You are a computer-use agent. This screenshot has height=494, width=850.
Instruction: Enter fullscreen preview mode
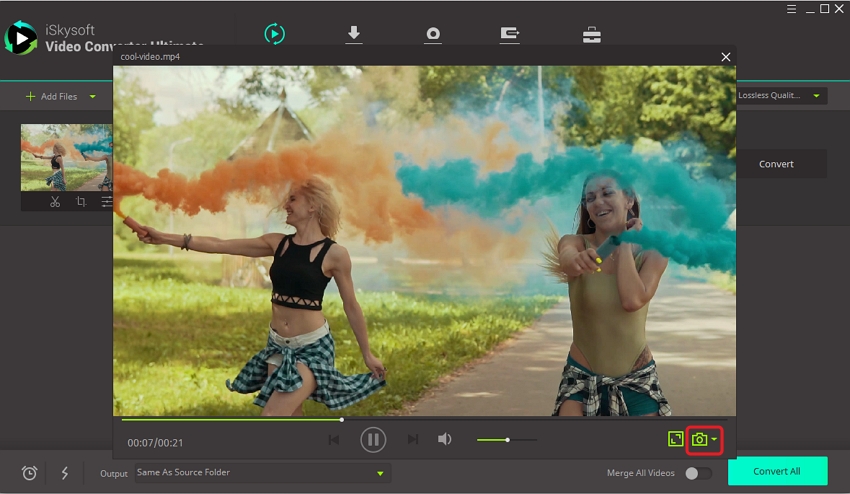point(676,439)
